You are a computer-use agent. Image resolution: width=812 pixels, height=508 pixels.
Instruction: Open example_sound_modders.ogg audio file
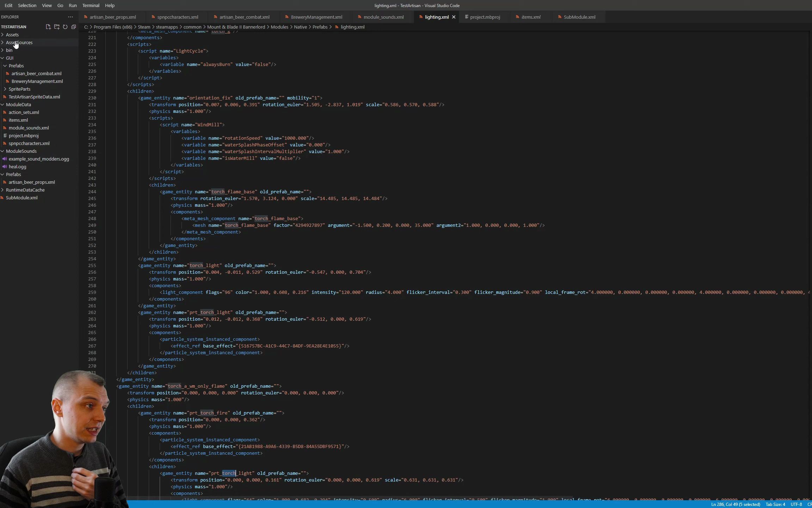tap(39, 159)
